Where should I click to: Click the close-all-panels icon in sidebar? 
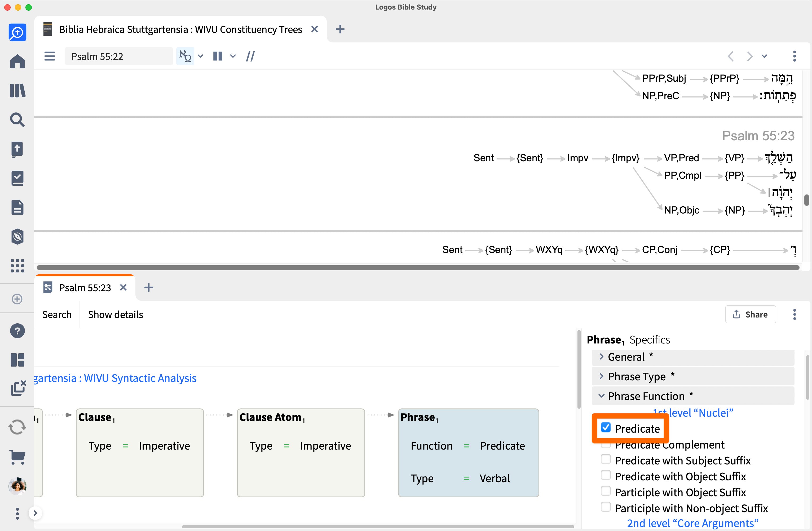tap(18, 388)
